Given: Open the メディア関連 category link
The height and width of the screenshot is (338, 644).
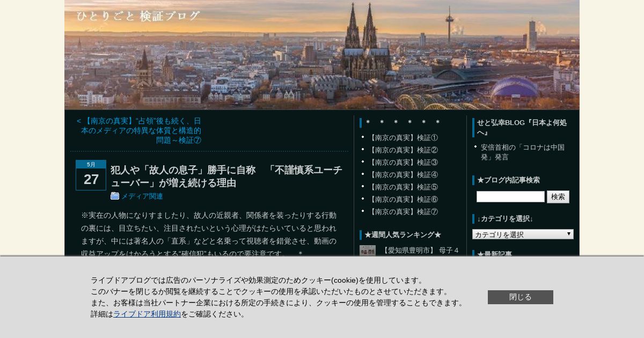Looking at the screenshot, I should [x=142, y=196].
